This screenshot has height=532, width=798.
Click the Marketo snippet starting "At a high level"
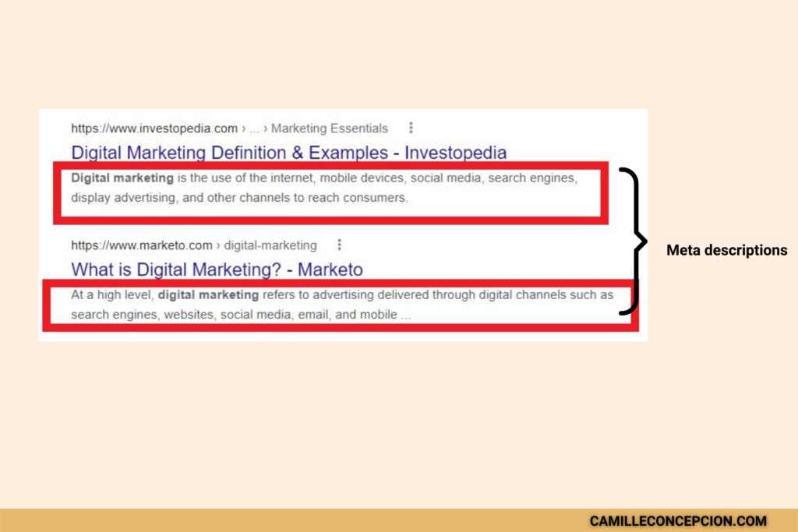[x=342, y=305]
